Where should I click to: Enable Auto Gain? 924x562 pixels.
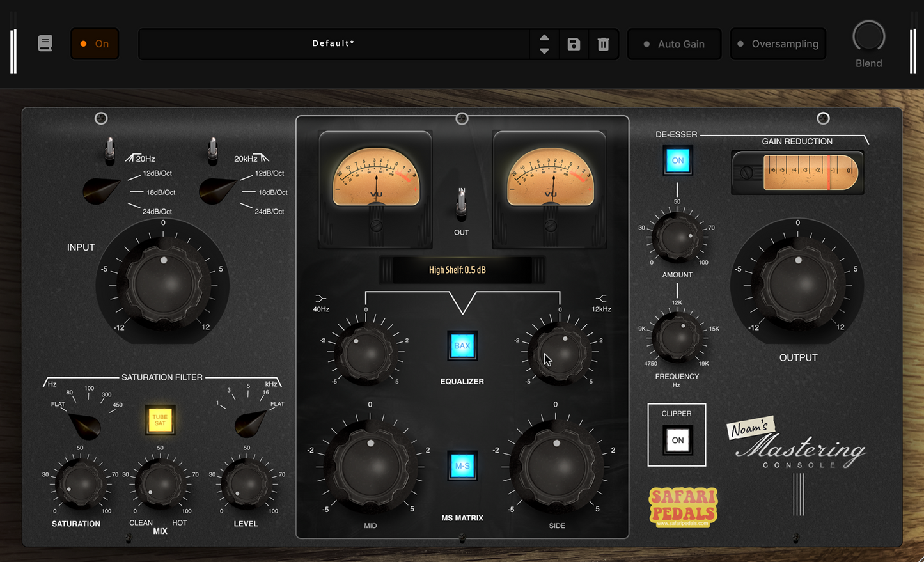click(674, 43)
